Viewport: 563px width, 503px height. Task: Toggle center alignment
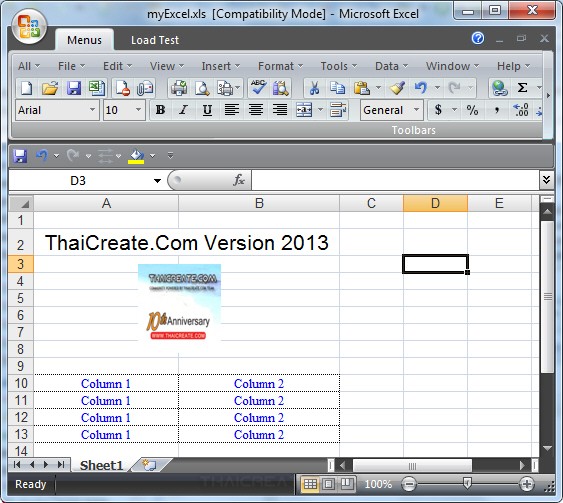pyautogui.click(x=256, y=110)
